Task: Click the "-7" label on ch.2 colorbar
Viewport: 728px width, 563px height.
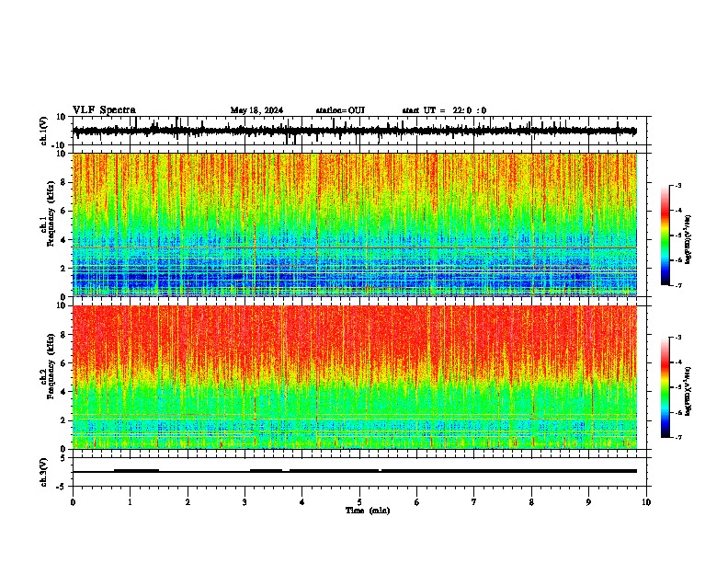Action: (x=678, y=438)
